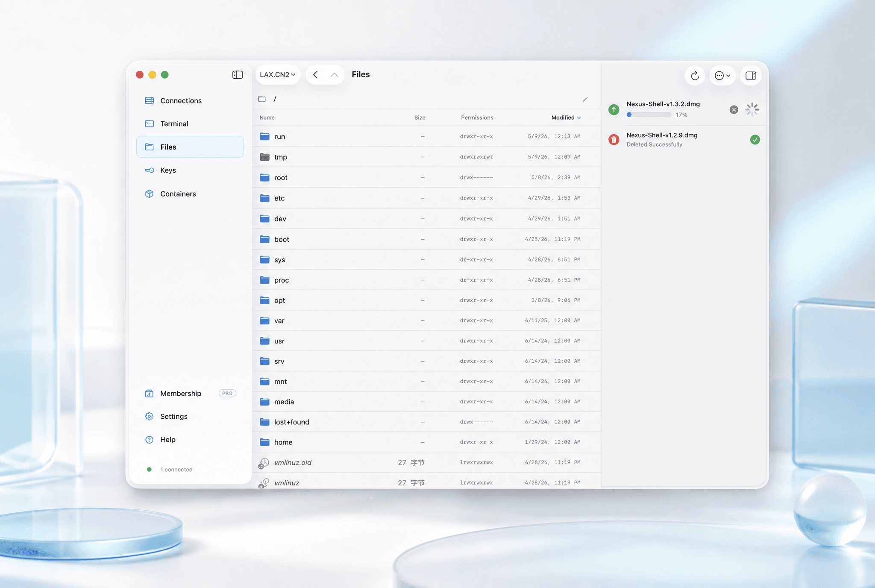Select the vmlinuz.old symlink icon
Viewport: 875px width, 588px height.
[264, 463]
